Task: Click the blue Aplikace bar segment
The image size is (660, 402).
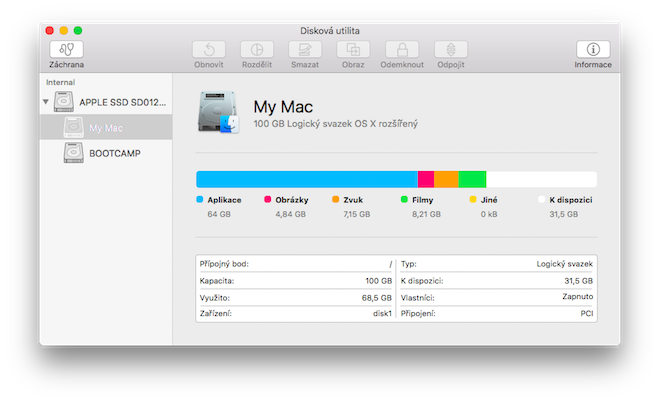Action: pyautogui.click(x=307, y=179)
